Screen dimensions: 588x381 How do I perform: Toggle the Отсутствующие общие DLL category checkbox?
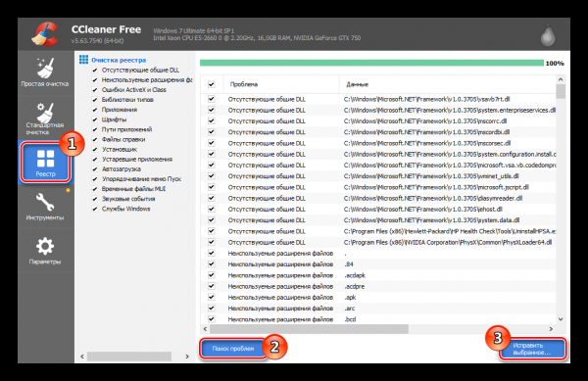[x=95, y=71]
